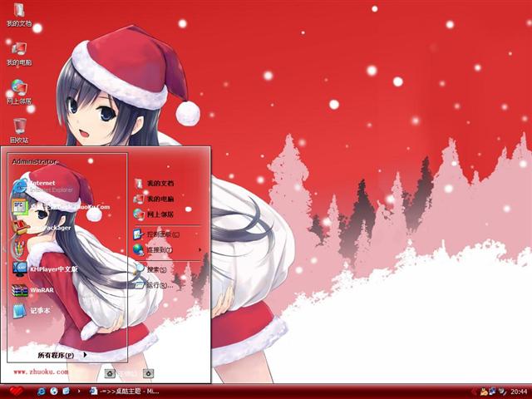Open 网上邻居 in Start menu right column
Screen dimensions: 532x399
click(154, 214)
